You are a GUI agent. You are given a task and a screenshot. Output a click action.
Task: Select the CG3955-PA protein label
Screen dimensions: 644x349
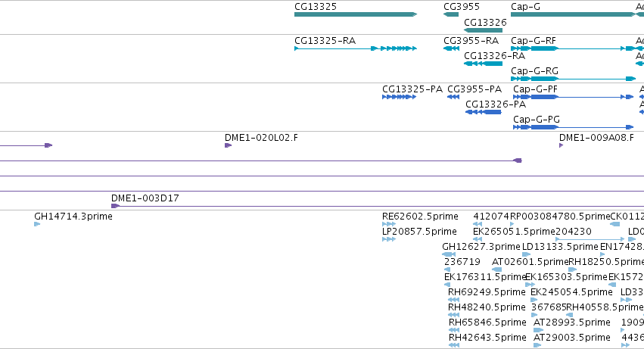point(474,89)
